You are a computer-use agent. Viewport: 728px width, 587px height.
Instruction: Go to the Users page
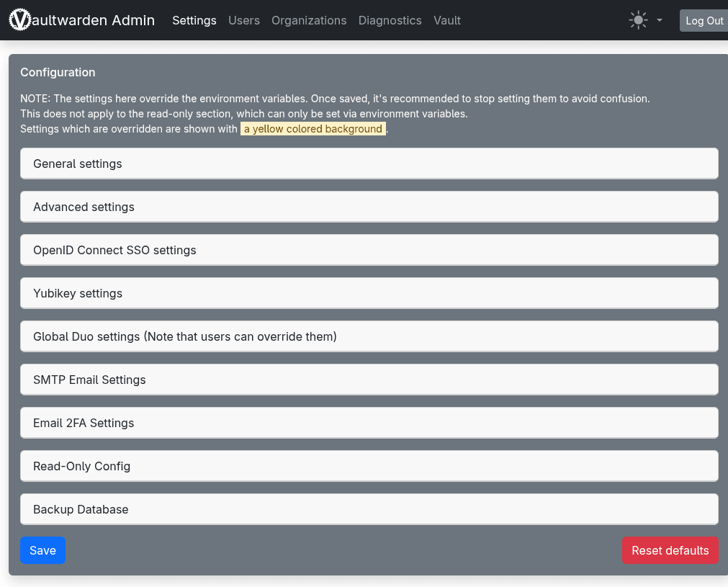(x=244, y=20)
